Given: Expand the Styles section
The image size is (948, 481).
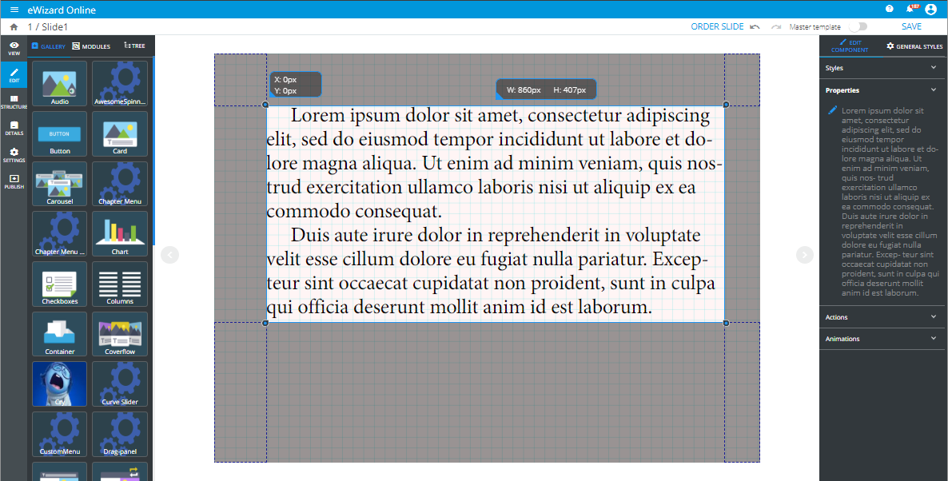Looking at the screenshot, I should (x=882, y=68).
